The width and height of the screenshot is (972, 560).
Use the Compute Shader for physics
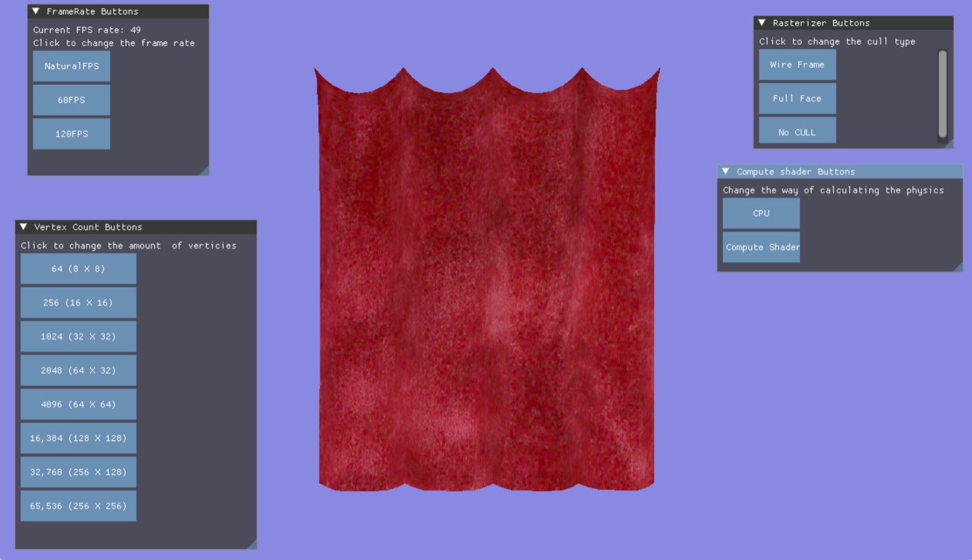coord(761,247)
